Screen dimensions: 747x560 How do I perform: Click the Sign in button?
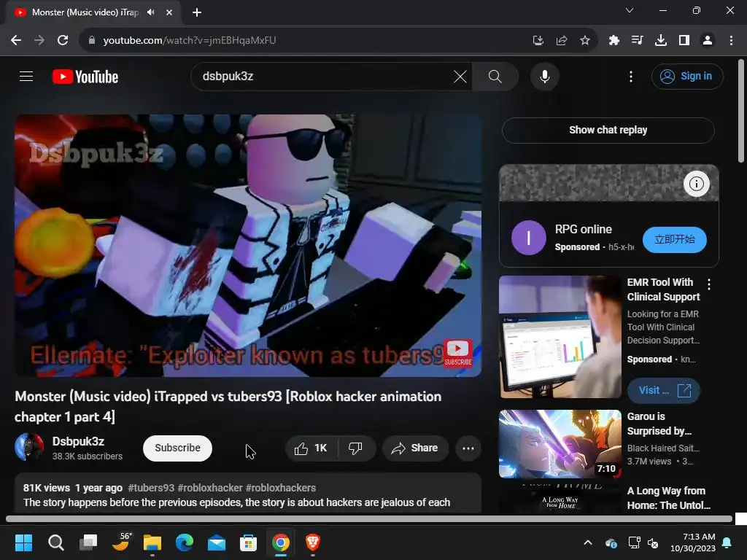pyautogui.click(x=687, y=76)
